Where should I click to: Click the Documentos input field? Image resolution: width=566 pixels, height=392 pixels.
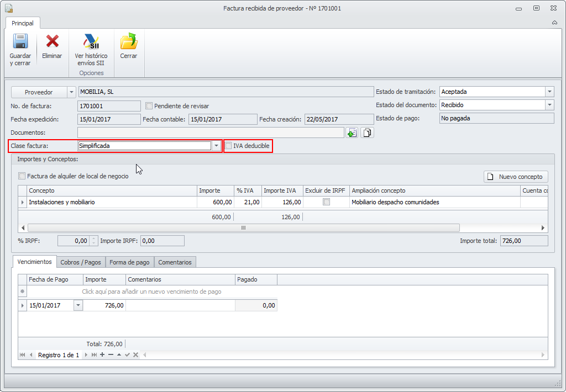(210, 133)
